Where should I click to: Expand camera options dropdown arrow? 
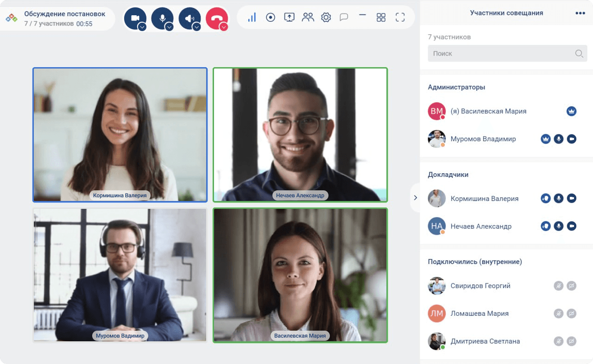tap(142, 27)
